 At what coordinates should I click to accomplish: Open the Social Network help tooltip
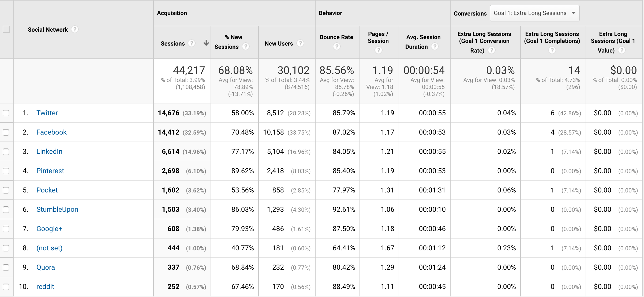(x=75, y=29)
